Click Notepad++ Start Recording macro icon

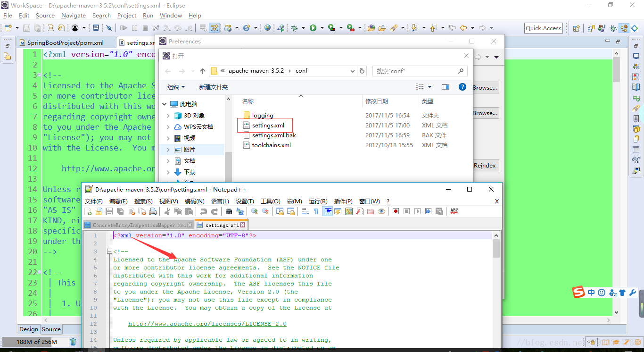tap(396, 211)
